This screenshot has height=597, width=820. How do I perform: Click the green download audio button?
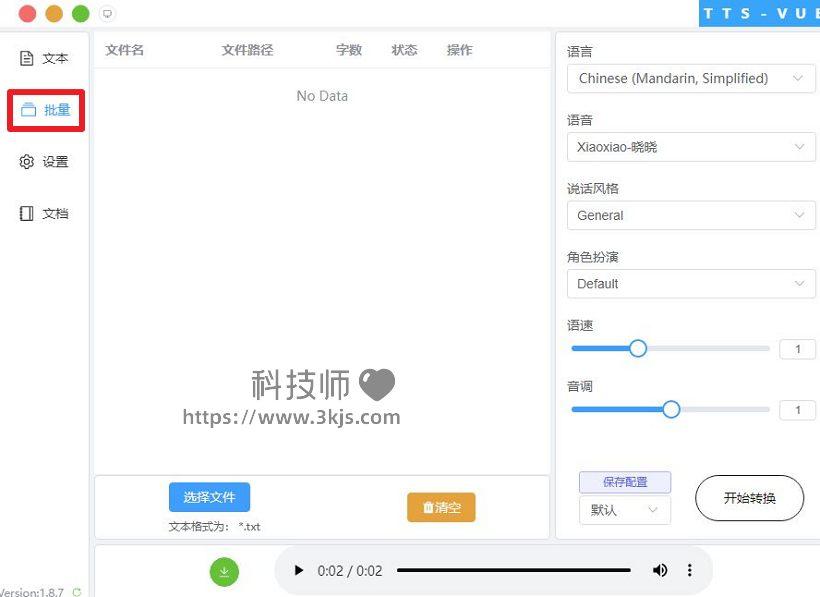pos(224,572)
